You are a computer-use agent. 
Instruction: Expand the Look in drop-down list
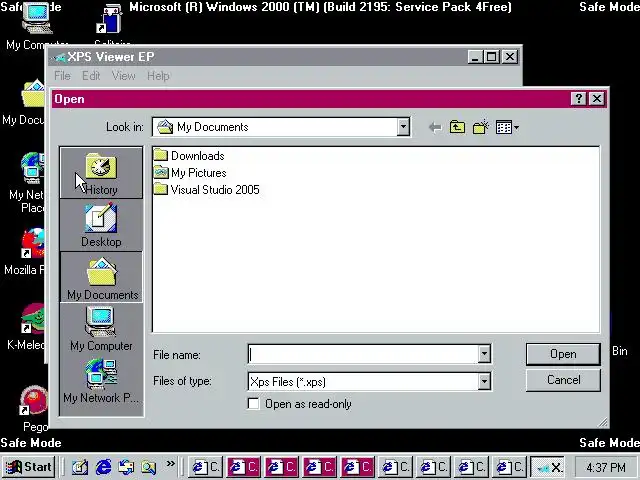[403, 127]
